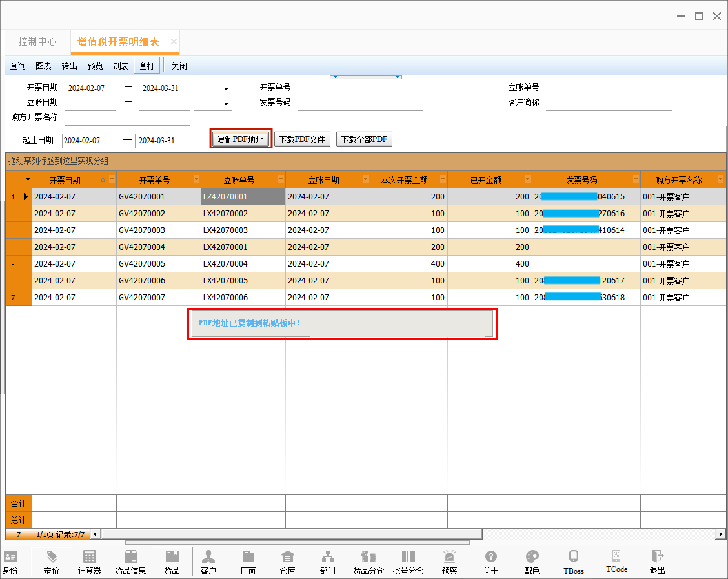Click 制表 in the toolbar
Screen dimensions: 728x579
click(x=121, y=66)
